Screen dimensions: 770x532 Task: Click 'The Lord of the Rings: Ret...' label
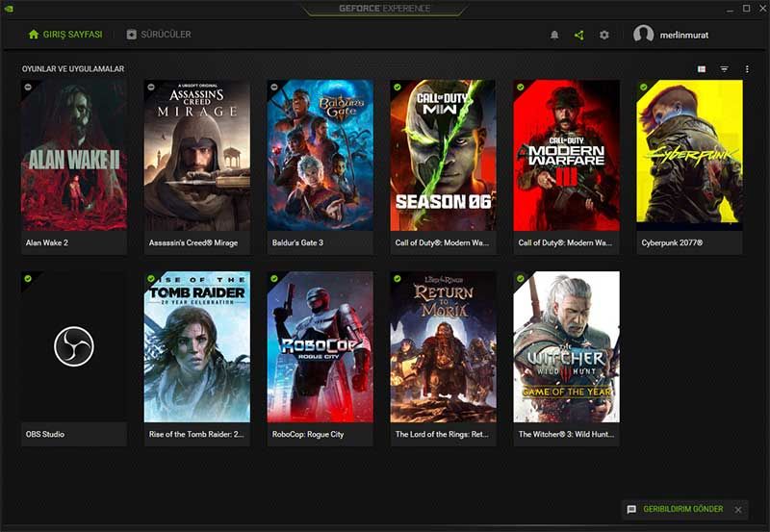[442, 434]
